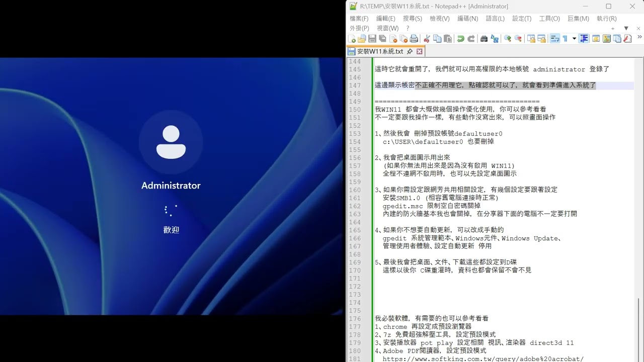Click the user defined language icon
The image size is (644, 362).
(x=596, y=39)
